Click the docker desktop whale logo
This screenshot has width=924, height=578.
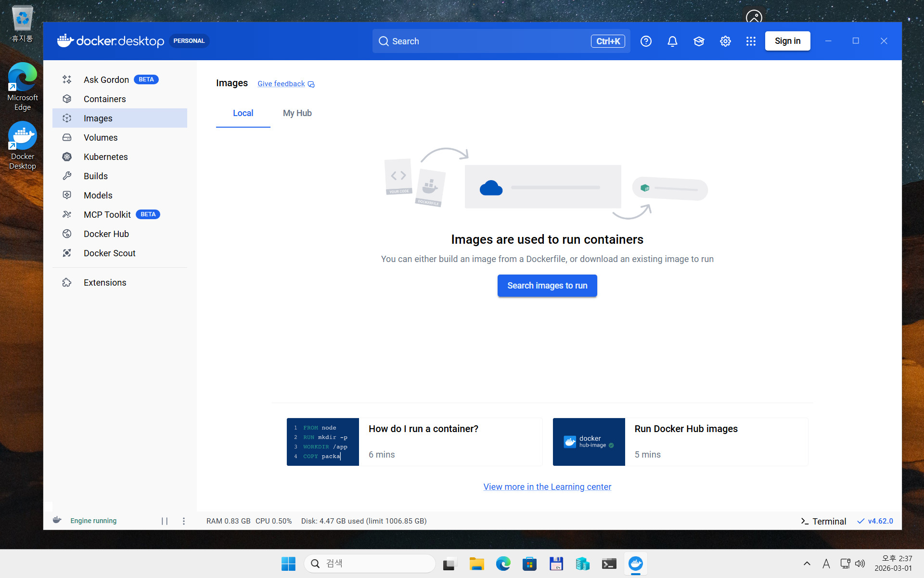[65, 40]
